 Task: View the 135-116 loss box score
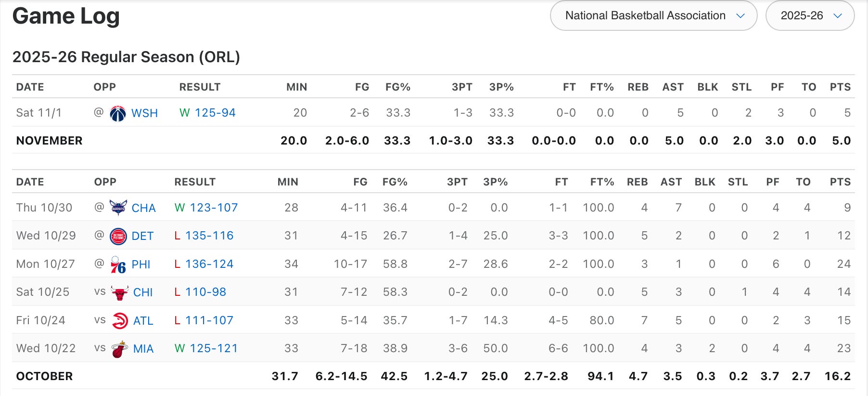coord(209,236)
